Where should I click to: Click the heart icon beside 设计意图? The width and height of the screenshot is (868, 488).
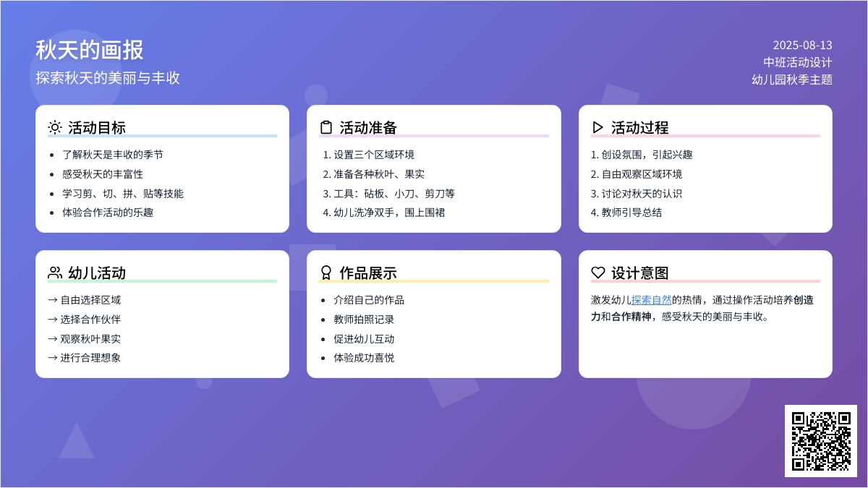pos(597,273)
